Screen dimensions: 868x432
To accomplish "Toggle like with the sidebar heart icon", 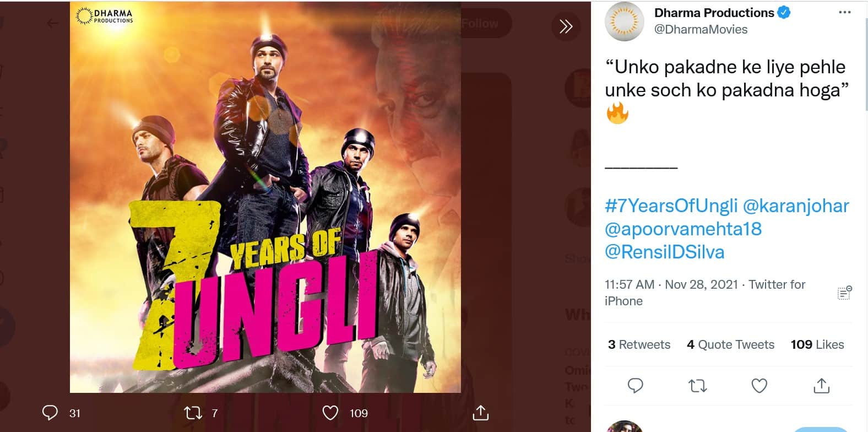I will [759, 386].
